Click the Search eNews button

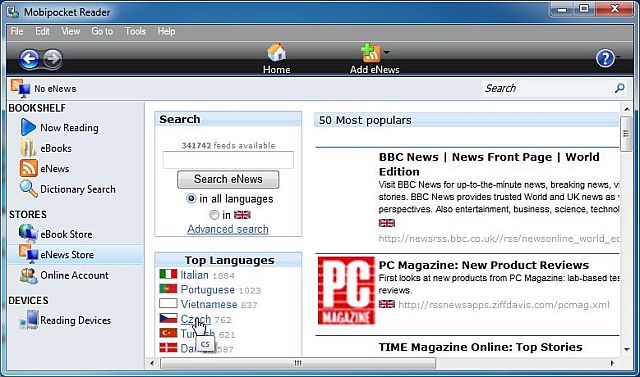click(x=228, y=179)
